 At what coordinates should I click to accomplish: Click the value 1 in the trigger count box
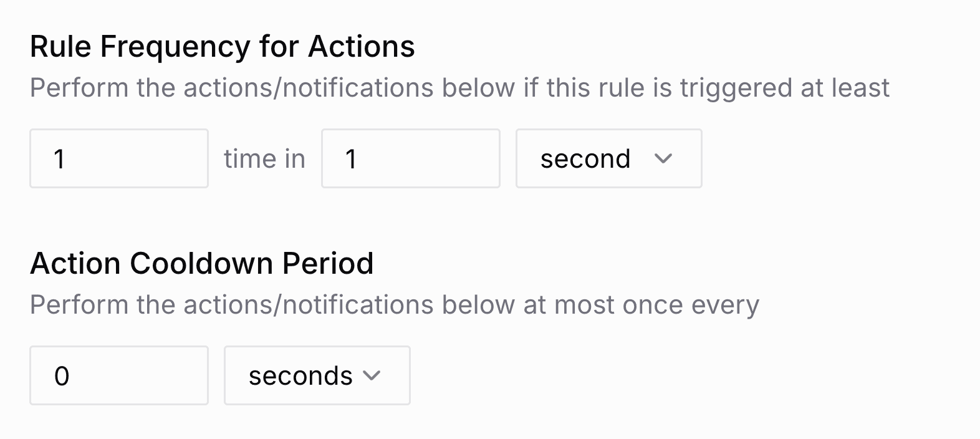[60, 159]
